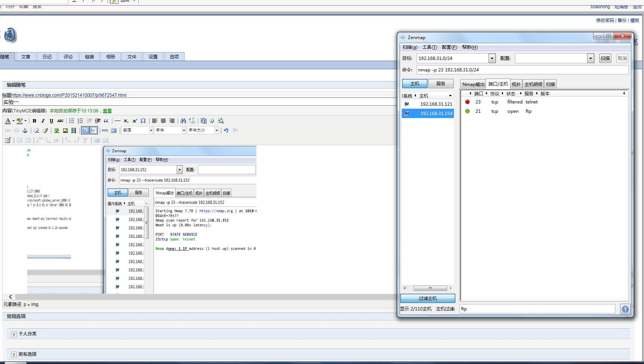Toggle fullscreen editing mode
This screenshot has height=364, width=644.
[114, 130]
